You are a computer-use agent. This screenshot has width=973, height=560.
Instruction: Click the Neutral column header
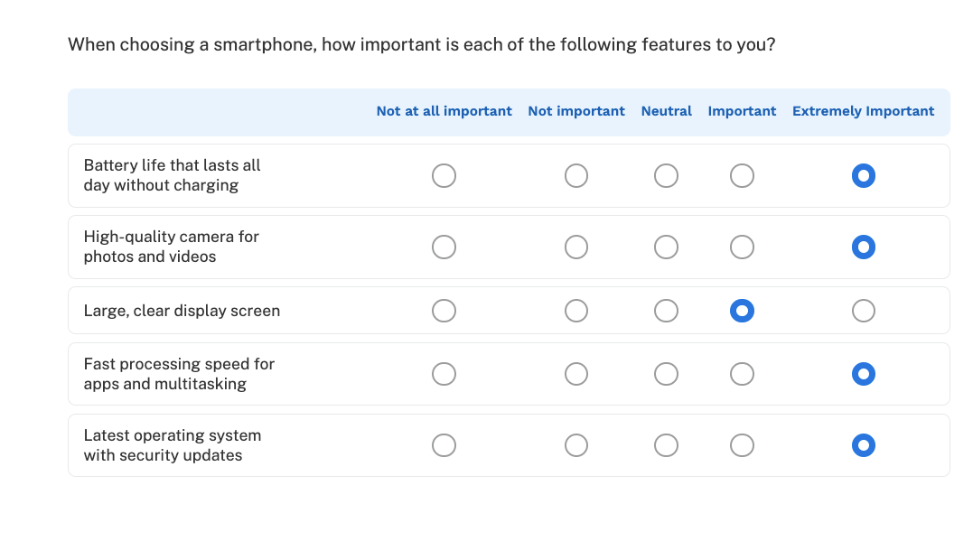coord(666,111)
